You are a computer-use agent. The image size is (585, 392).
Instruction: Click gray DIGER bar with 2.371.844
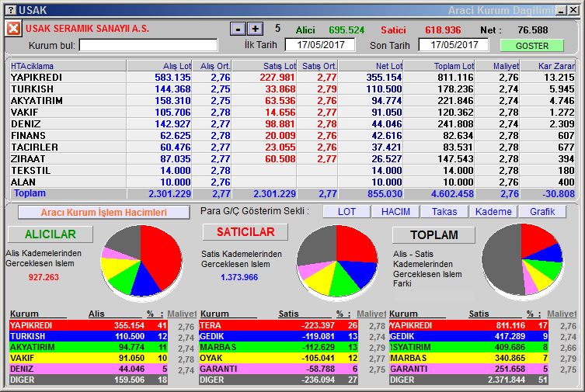click(468, 380)
